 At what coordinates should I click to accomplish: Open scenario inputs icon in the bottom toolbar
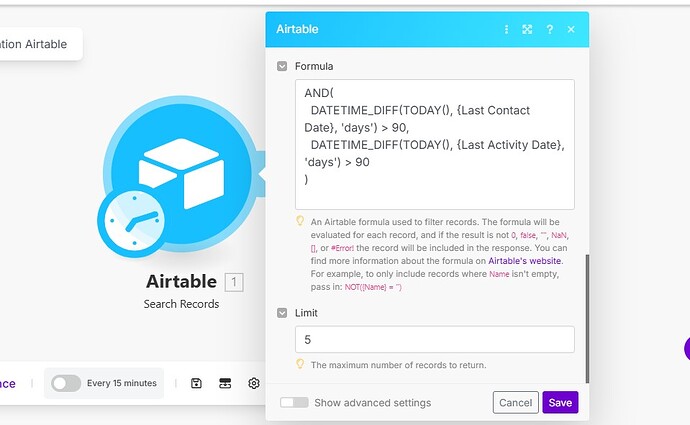(x=225, y=383)
